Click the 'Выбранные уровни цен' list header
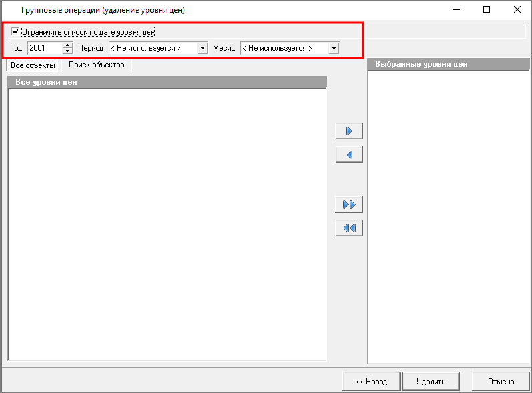Image resolution: width=532 pixels, height=393 pixels. (x=449, y=64)
